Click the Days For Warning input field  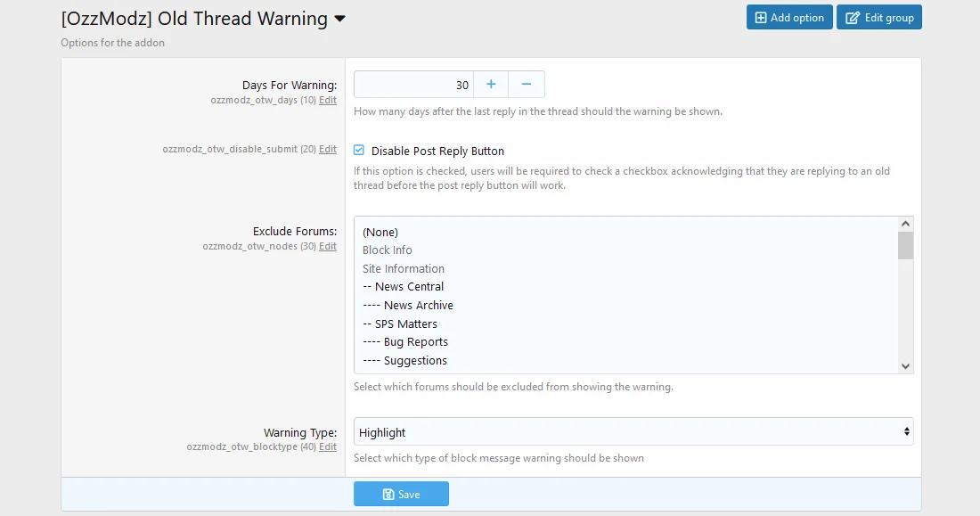[414, 85]
